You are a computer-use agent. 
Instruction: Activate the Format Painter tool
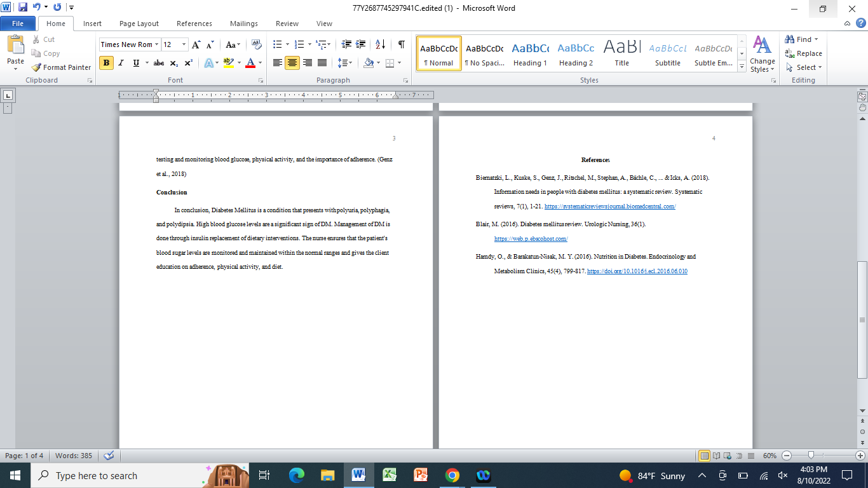pyautogui.click(x=61, y=67)
